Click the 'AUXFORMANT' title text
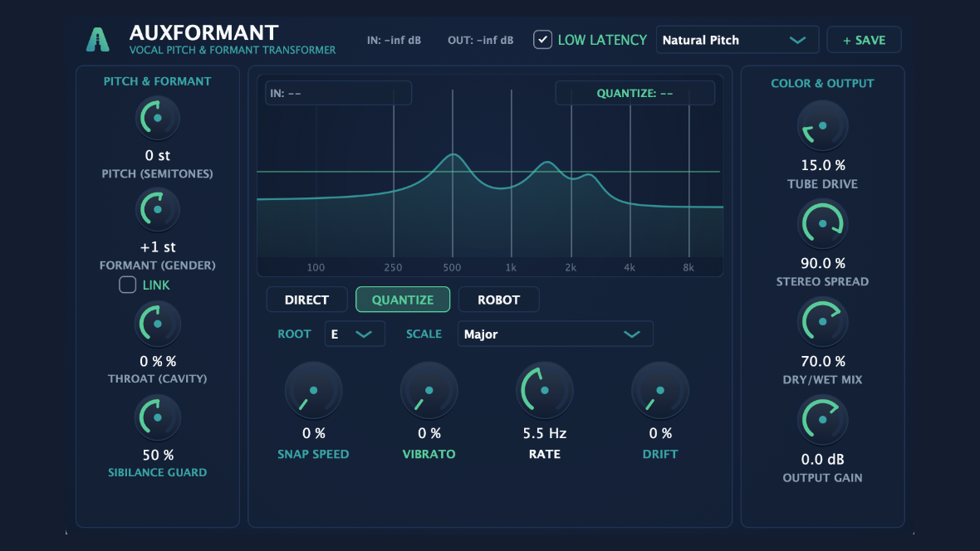980x551 pixels. (x=203, y=32)
